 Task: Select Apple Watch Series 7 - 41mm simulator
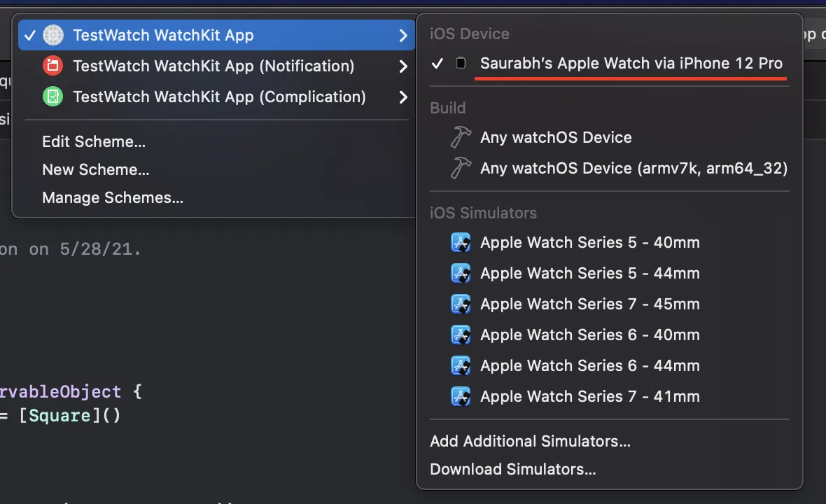[589, 397]
